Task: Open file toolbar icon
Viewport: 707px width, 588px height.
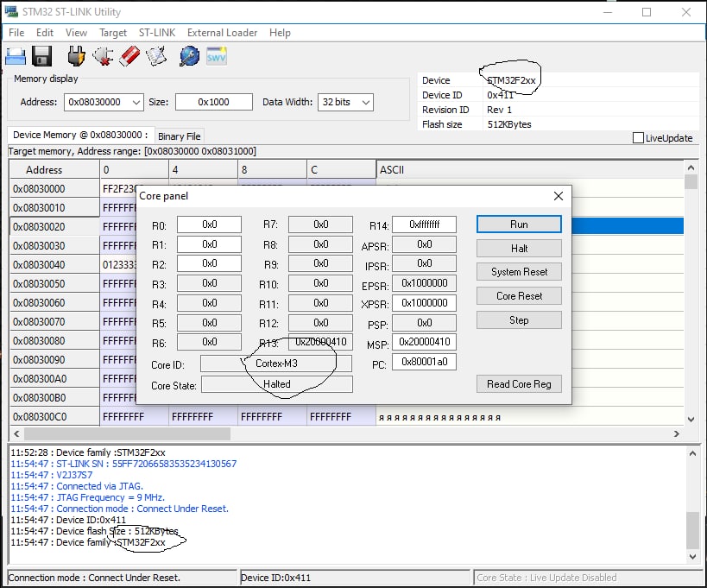Action: pos(16,56)
